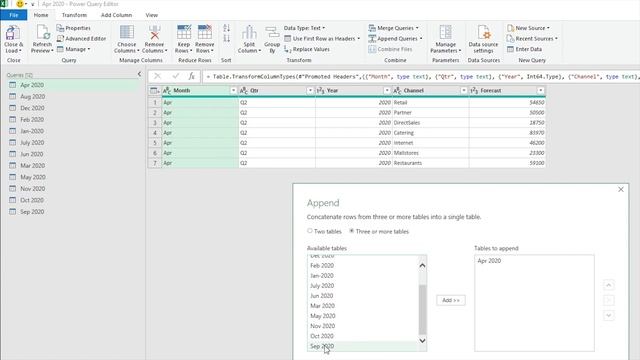Select Three or more tables option
The image size is (640, 360).
click(x=351, y=231)
